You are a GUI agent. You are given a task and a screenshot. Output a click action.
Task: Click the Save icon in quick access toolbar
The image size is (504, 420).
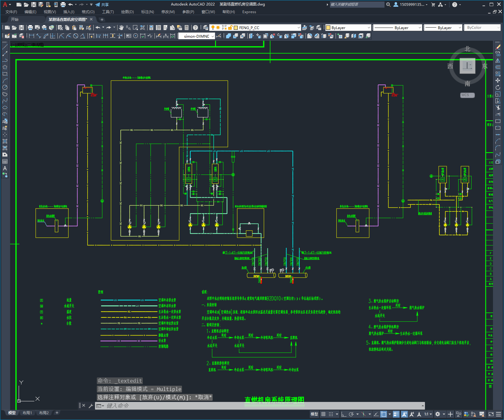pyautogui.click(x=34, y=4)
